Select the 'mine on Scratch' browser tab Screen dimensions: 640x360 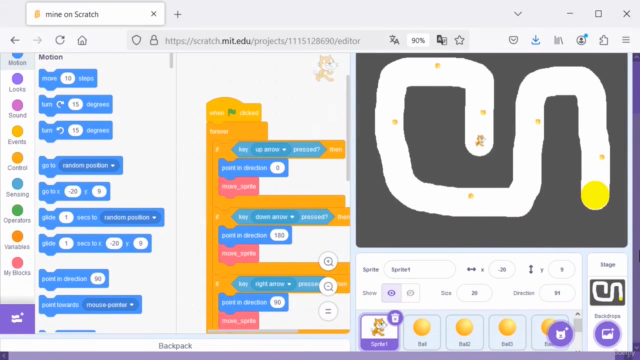click(96, 14)
